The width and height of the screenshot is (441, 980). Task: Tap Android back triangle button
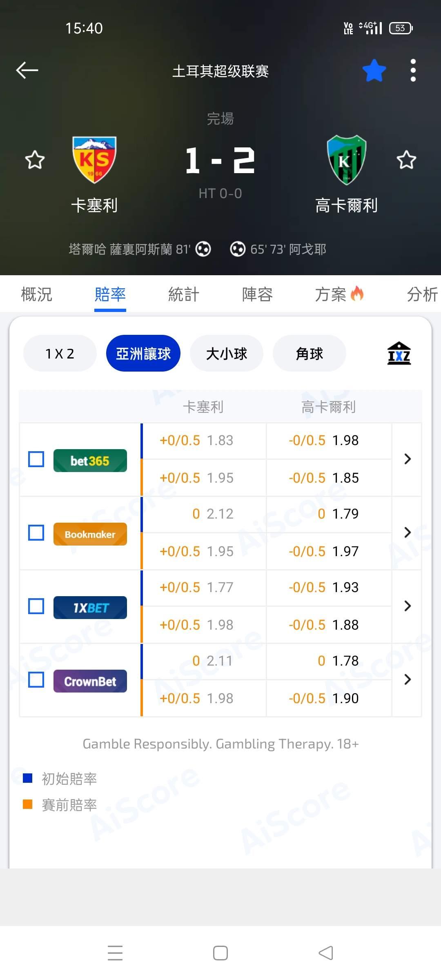(326, 953)
